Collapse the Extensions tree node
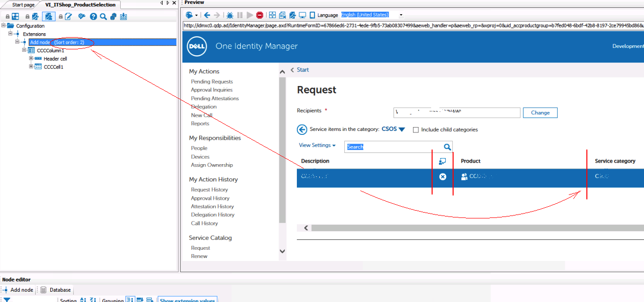 click(10, 34)
